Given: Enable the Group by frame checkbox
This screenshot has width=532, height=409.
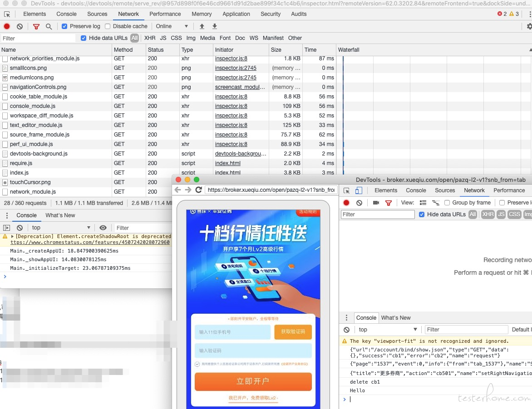Looking at the screenshot, I should point(447,203).
